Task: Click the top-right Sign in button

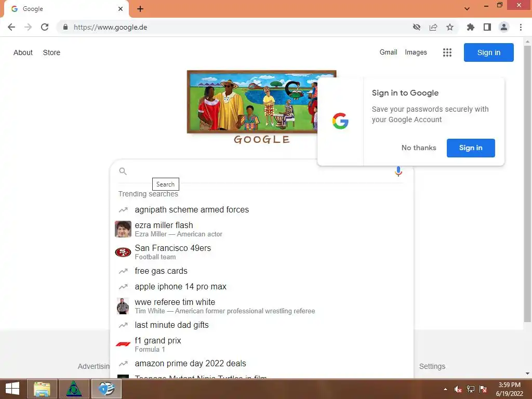Action: (488, 52)
